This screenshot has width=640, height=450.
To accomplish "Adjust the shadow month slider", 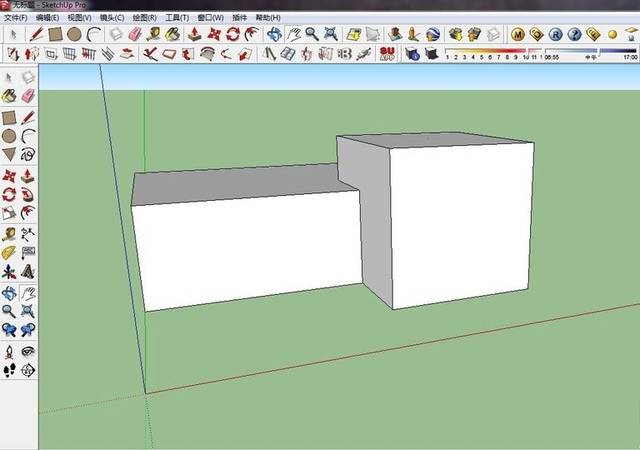I will coord(493,53).
